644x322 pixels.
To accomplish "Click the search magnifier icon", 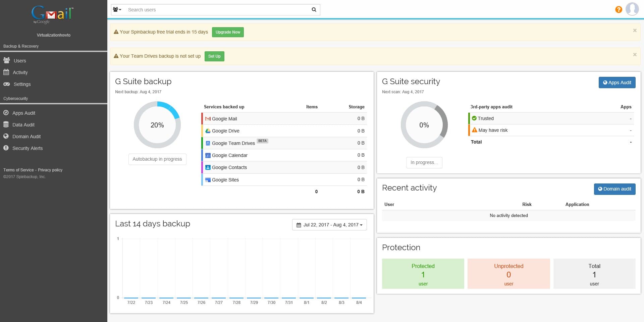I will [x=314, y=10].
